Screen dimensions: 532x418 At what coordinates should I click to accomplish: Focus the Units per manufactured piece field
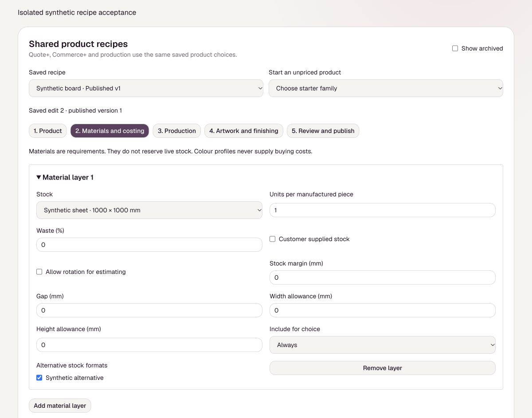click(383, 210)
